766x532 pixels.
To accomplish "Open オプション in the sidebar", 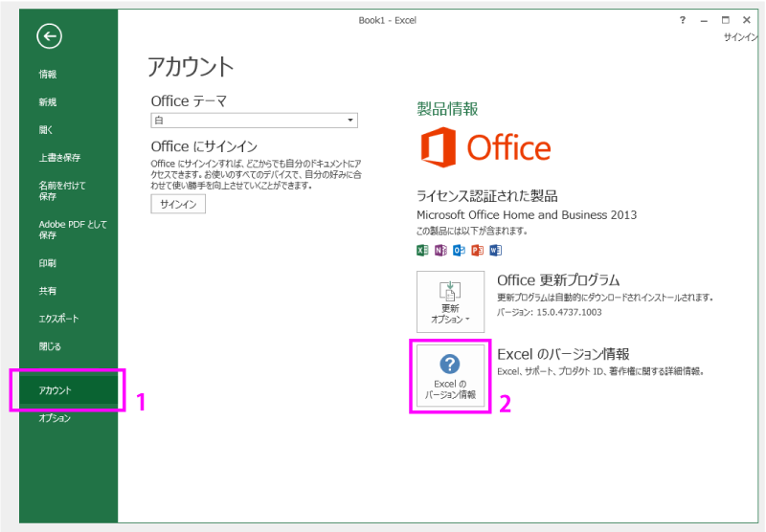I will pyautogui.click(x=55, y=418).
